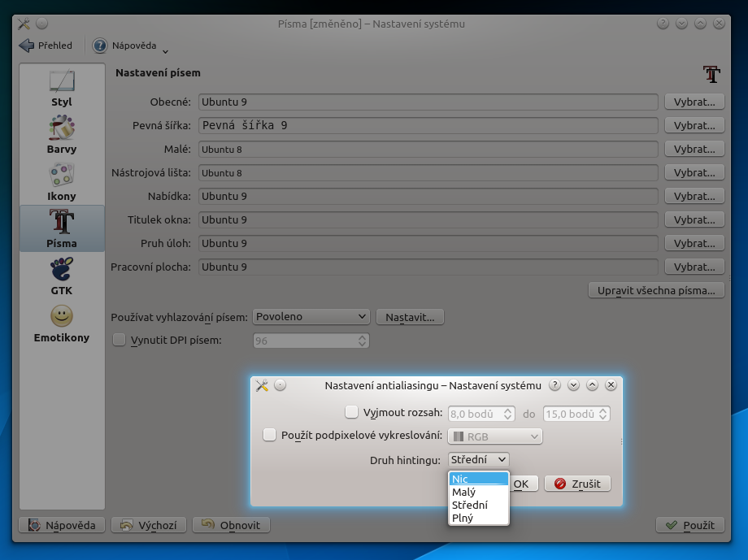Click the Nápověda help icon in toolbar
This screenshot has height=560, width=748.
100,46
